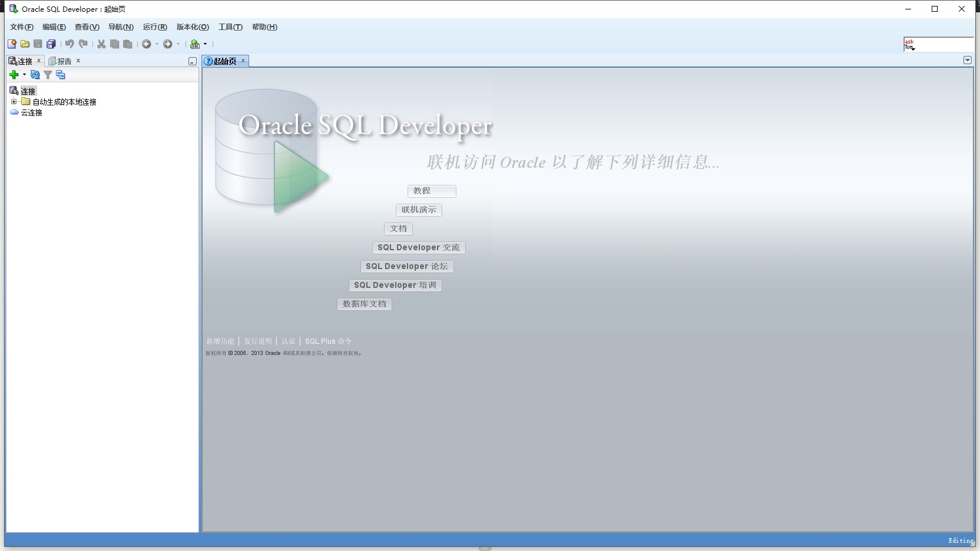
Task: Minimize the connections panel with its minimize toggle
Action: pos(192,61)
